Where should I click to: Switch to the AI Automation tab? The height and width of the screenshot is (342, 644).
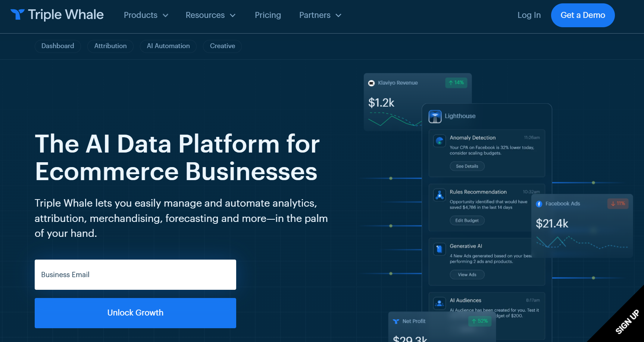pyautogui.click(x=168, y=46)
